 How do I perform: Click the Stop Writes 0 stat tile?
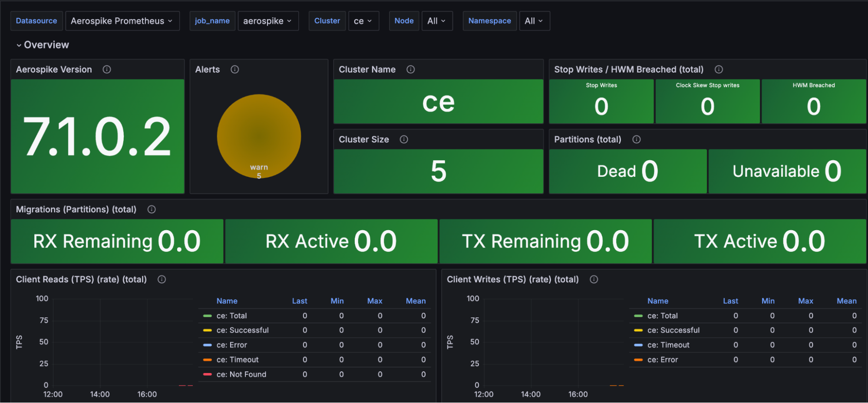[601, 101]
